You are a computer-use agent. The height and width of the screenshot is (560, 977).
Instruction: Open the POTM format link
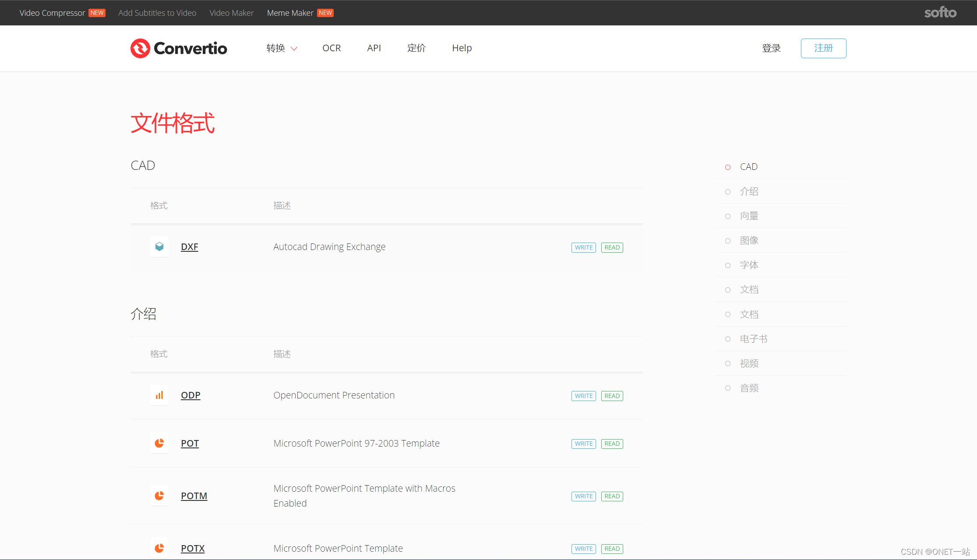[194, 496]
